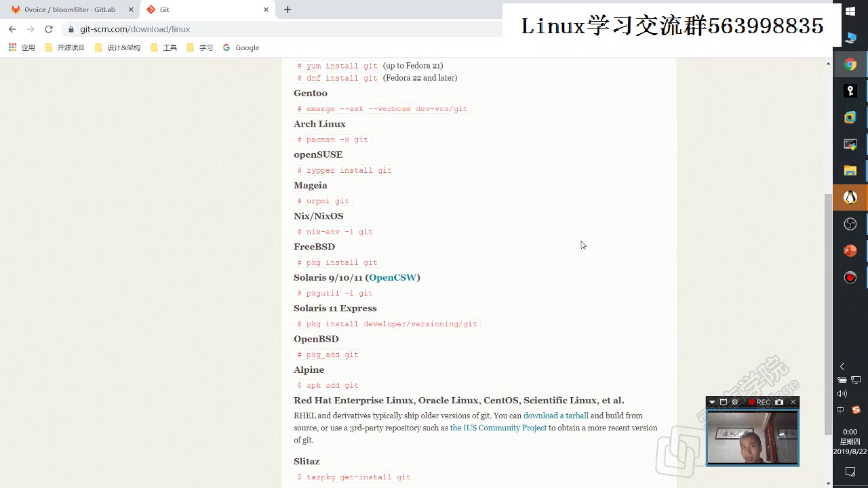The height and width of the screenshot is (488, 868).
Task: Open the Linux penguin app in taskbar
Action: 850,197
